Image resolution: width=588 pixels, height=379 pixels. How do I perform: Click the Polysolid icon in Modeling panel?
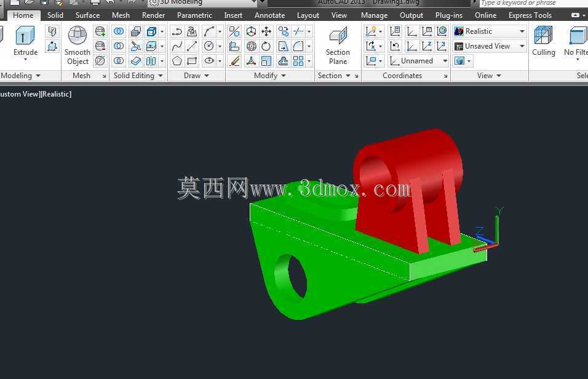[x=52, y=31]
